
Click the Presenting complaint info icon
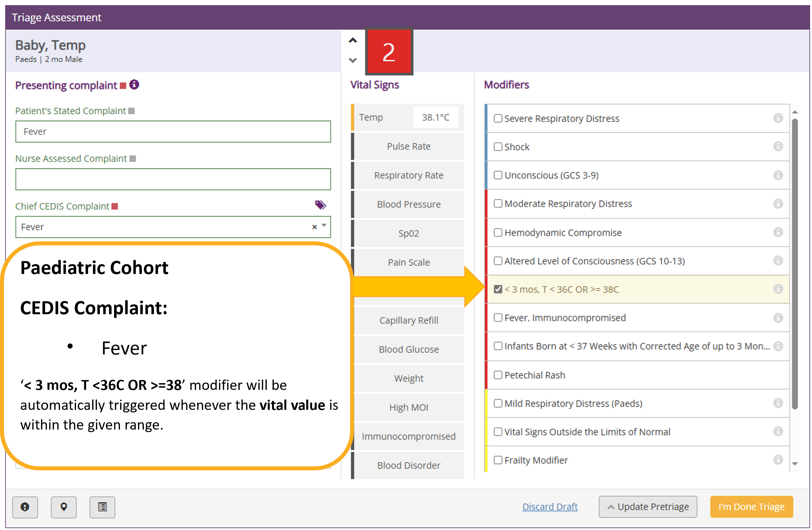(134, 85)
